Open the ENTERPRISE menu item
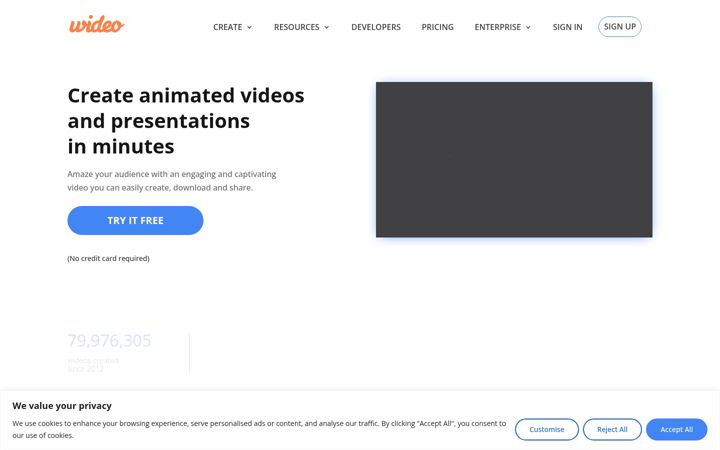Image resolution: width=720 pixels, height=450 pixels. (498, 27)
